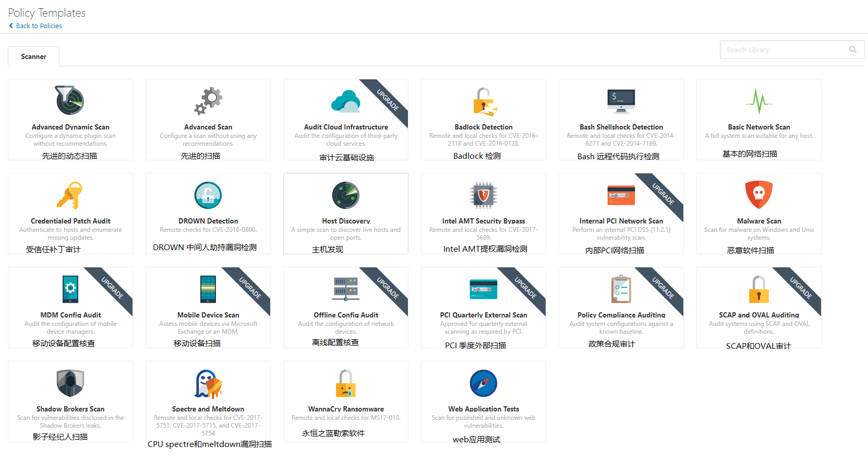The width and height of the screenshot is (868, 459).
Task: Open the Host Discovery radar icon
Action: (346, 195)
